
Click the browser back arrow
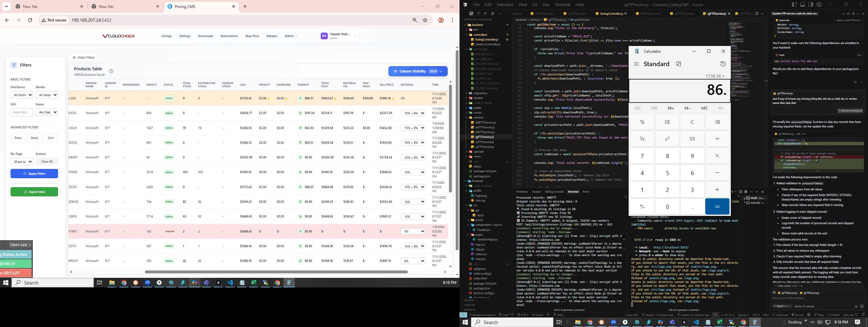(7, 20)
